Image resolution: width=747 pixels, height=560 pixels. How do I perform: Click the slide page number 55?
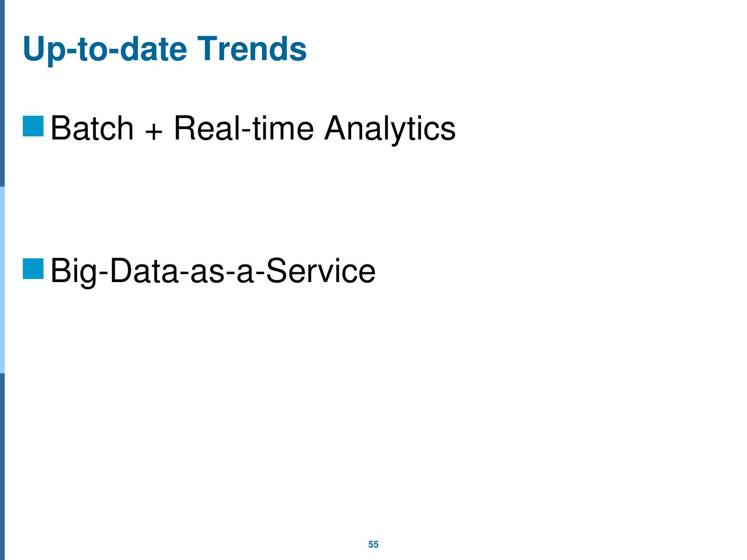[x=374, y=544]
